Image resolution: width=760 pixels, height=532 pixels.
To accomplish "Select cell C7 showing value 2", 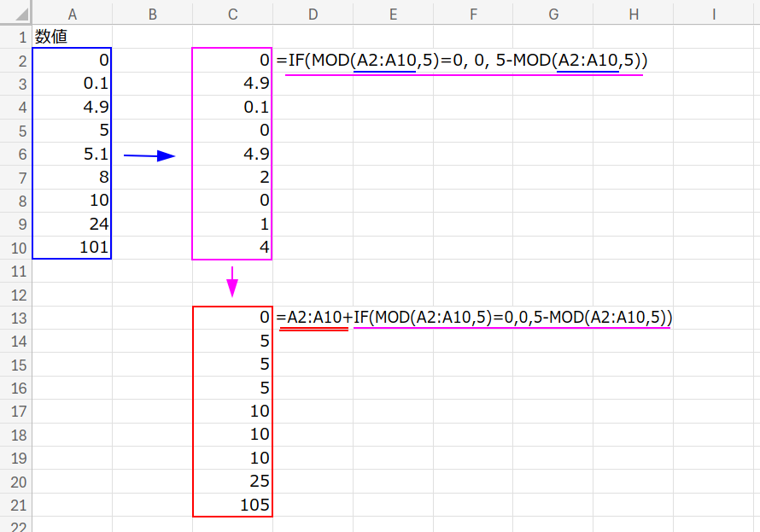I will [232, 178].
